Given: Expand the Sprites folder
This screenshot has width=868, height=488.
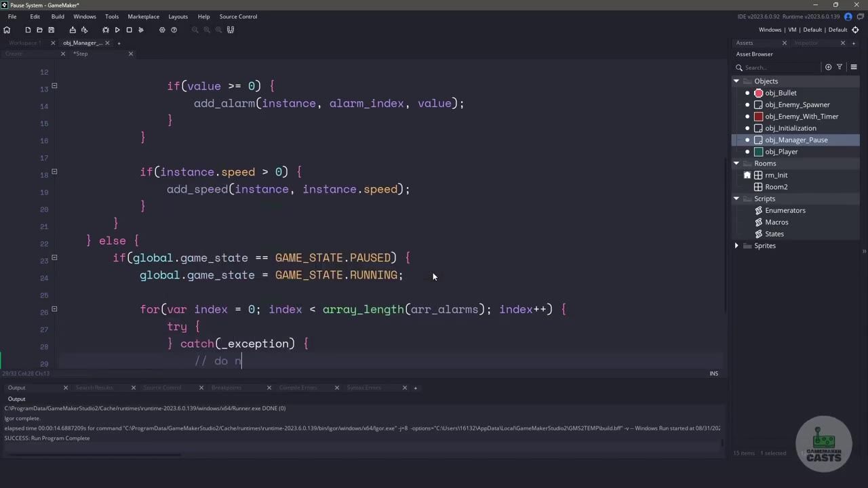Looking at the screenshot, I should pyautogui.click(x=736, y=245).
